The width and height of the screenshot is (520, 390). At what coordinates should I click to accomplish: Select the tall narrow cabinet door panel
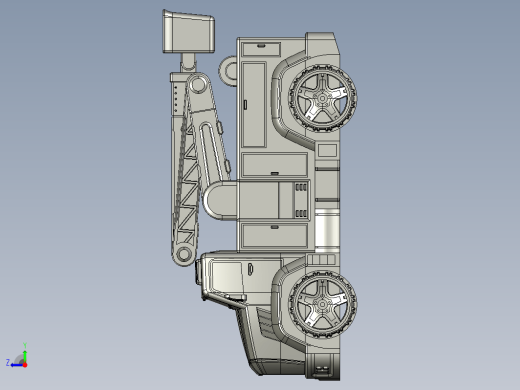tap(254, 104)
